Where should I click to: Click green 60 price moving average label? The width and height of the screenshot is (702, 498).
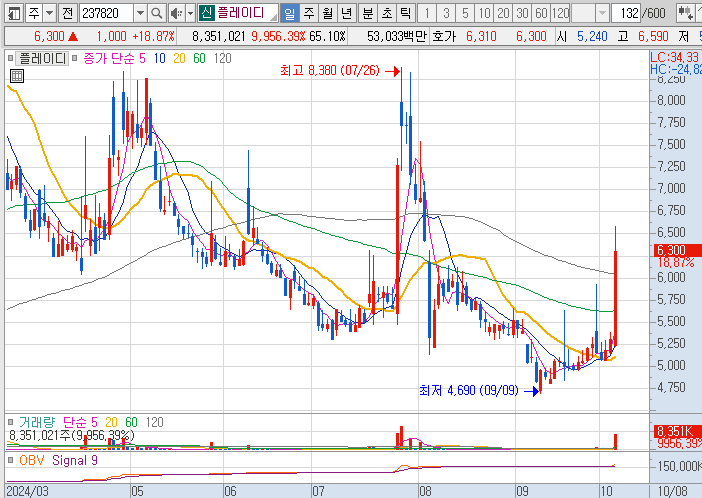199,58
